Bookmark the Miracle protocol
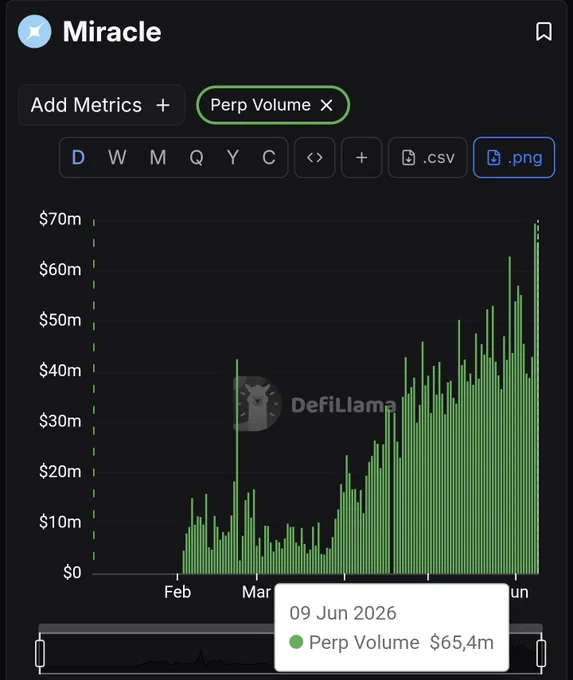 coord(544,32)
